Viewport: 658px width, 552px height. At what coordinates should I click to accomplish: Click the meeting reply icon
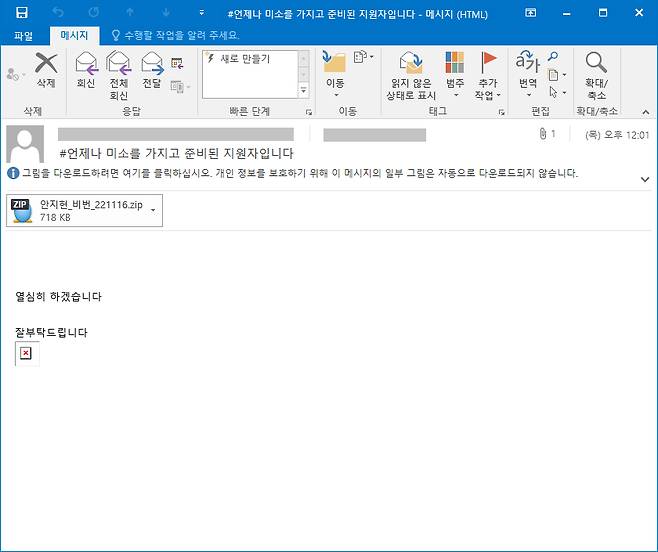(x=177, y=63)
